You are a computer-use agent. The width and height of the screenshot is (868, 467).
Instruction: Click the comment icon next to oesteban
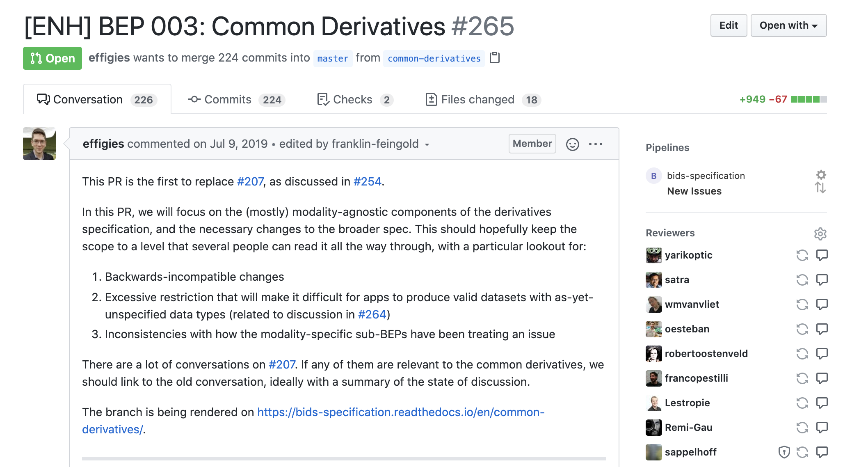tap(822, 329)
